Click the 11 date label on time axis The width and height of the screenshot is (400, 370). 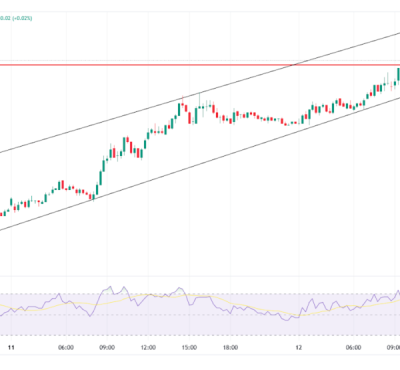(x=11, y=348)
